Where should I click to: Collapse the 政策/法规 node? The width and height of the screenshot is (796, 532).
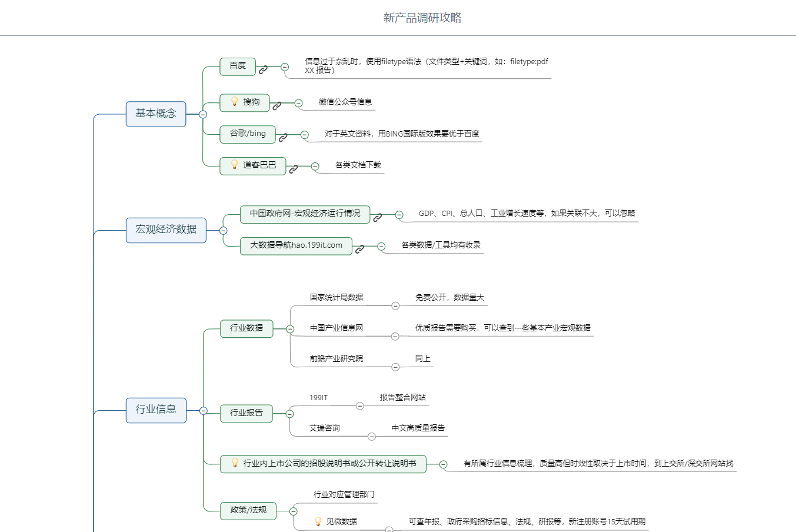tap(294, 511)
